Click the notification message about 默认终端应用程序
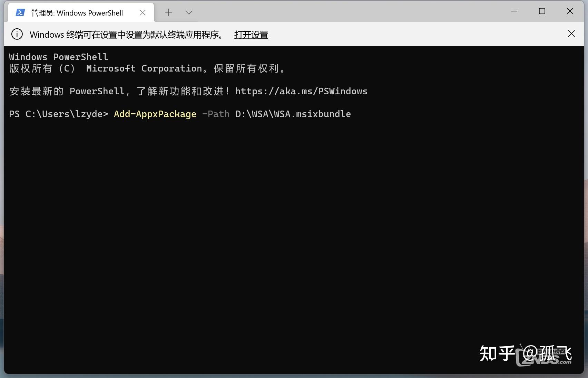The height and width of the screenshot is (378, 588). (127, 35)
